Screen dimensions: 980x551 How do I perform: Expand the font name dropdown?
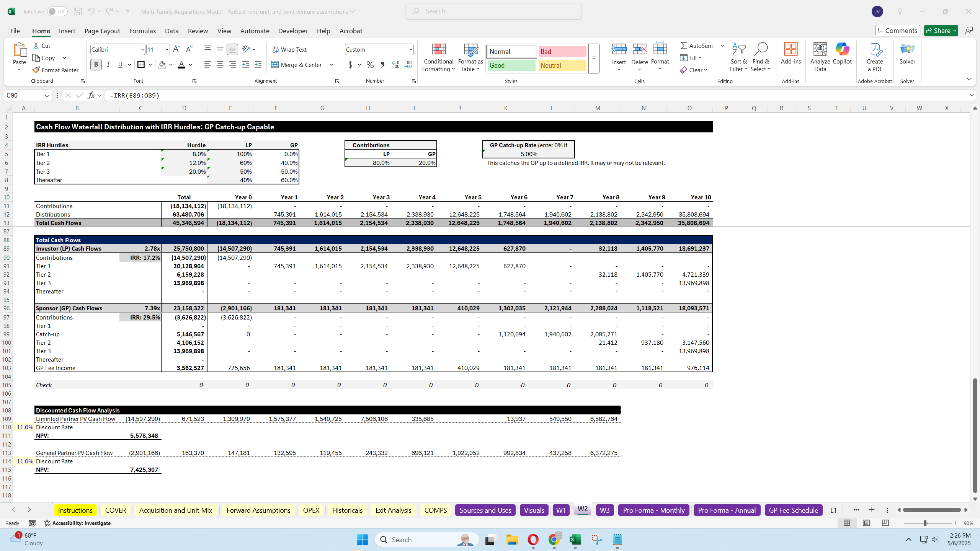142,49
